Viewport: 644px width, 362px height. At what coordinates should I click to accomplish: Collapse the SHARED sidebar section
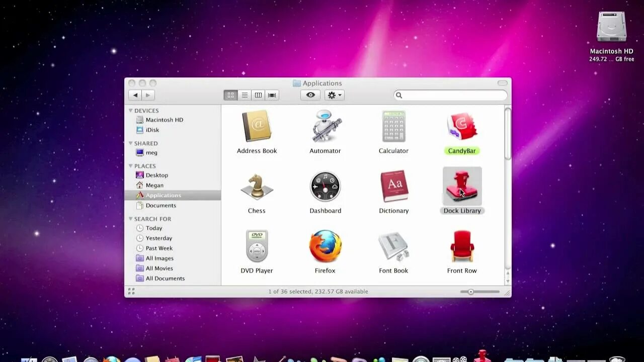click(x=131, y=143)
